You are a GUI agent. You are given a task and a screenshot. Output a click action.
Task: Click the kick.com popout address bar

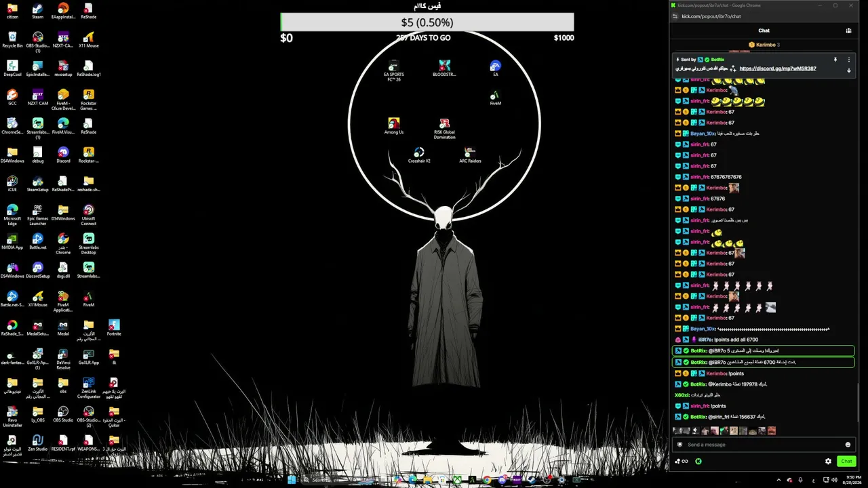coord(711,16)
